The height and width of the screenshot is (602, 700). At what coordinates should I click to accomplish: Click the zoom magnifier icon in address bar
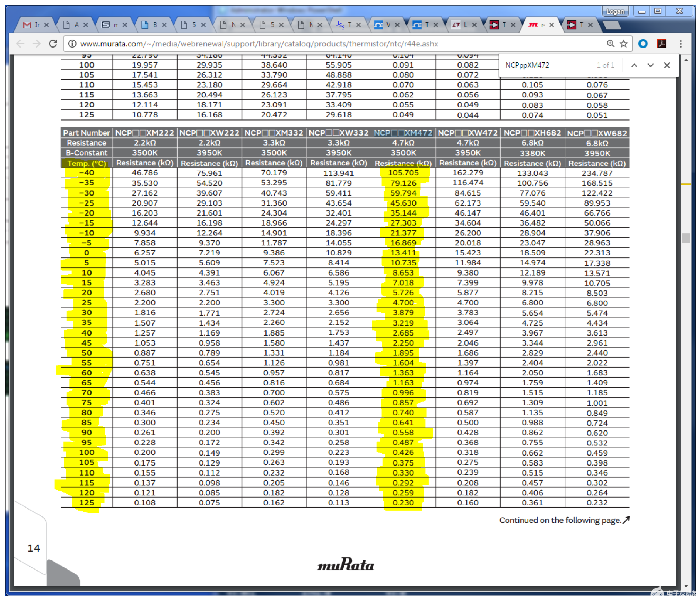(x=610, y=44)
